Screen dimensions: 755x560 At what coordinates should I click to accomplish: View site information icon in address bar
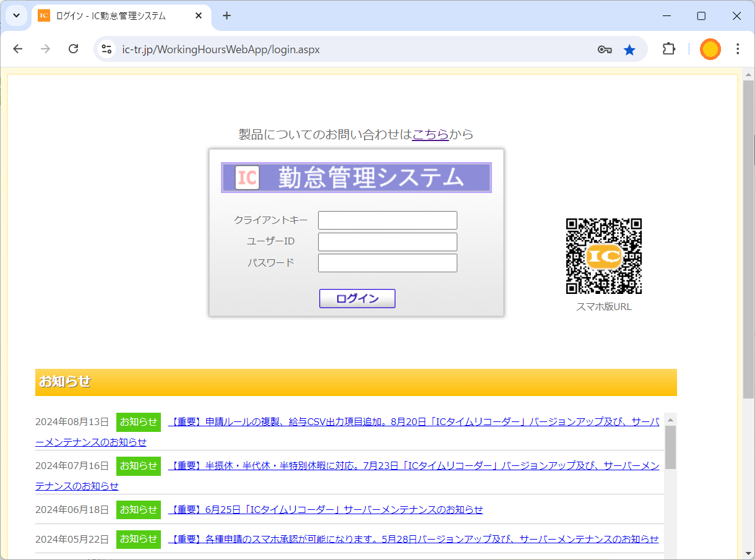pos(106,50)
